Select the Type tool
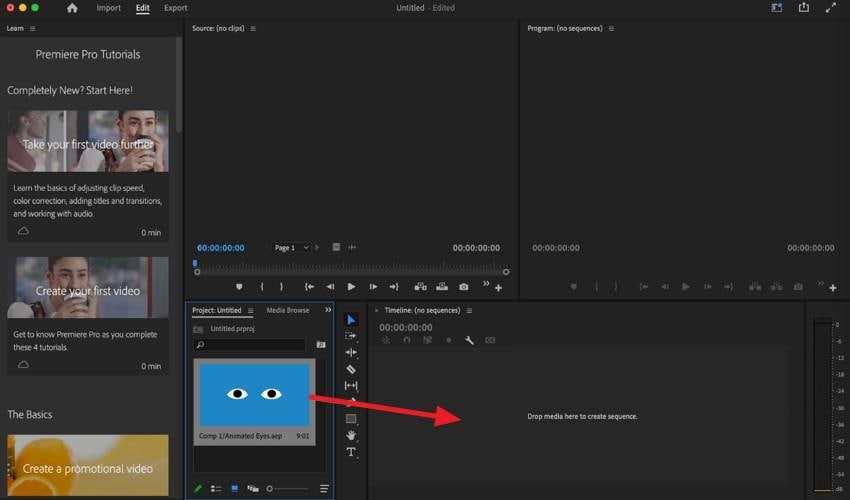 point(351,452)
